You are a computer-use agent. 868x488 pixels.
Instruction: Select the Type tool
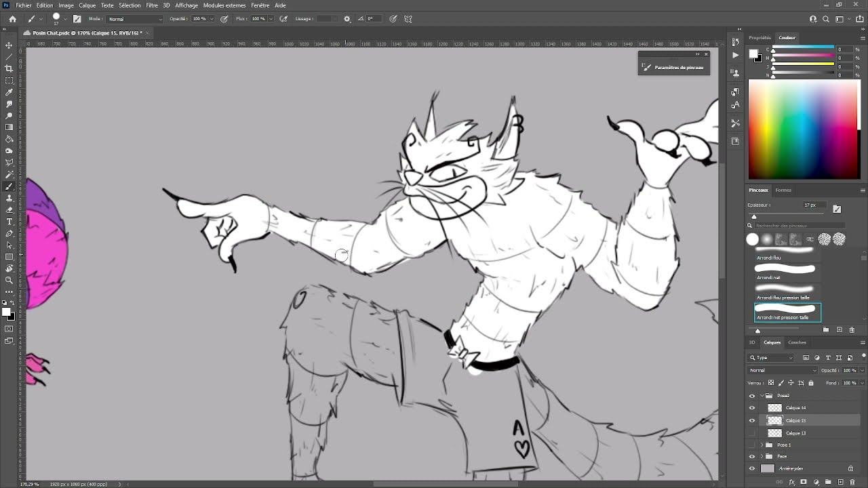click(9, 222)
